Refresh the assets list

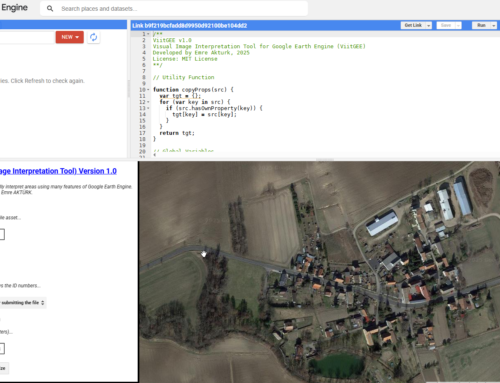[94, 37]
